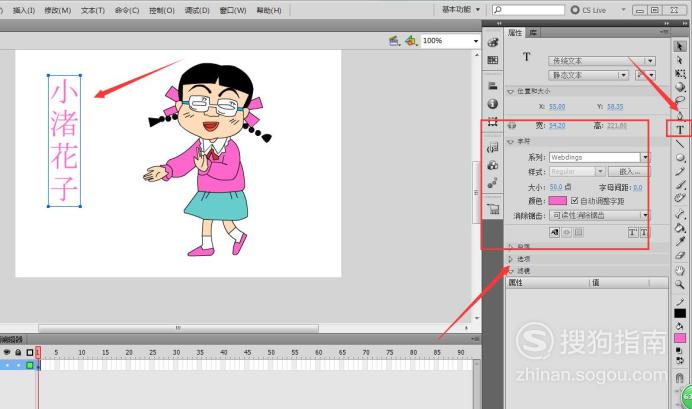Toggle the selectable text button
This screenshot has height=409, width=692.
[x=554, y=232]
